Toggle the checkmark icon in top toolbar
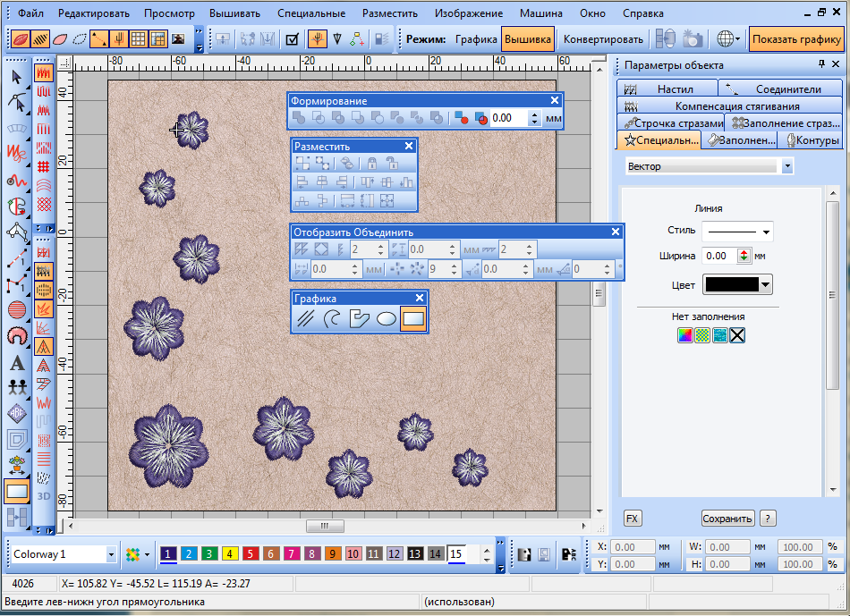Screen dimensions: 850x616 [292, 39]
